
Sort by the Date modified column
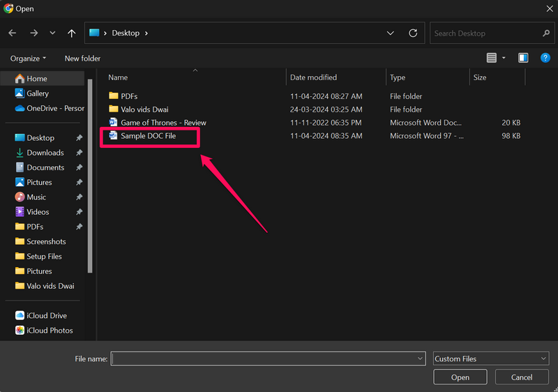[313, 77]
